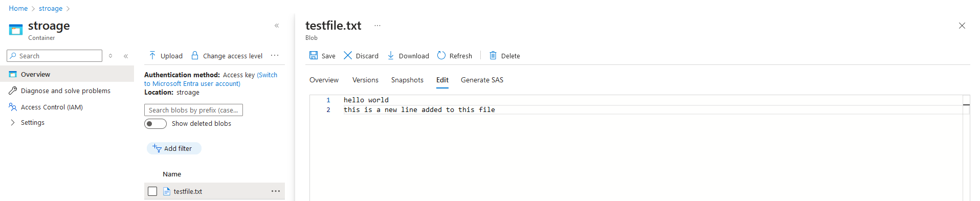Switch to the Versions tab
The width and height of the screenshot is (980, 201).
[365, 80]
